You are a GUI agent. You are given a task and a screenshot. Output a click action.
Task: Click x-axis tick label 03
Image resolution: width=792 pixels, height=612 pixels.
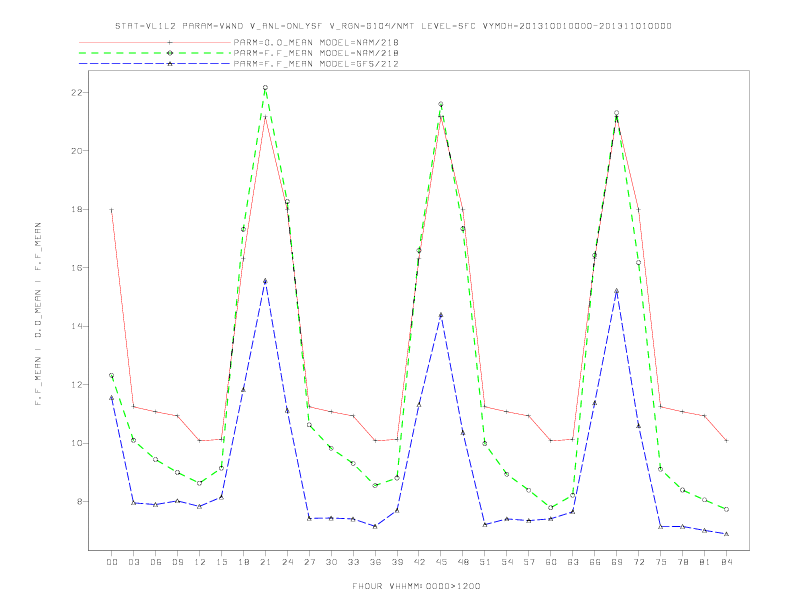[x=133, y=562]
